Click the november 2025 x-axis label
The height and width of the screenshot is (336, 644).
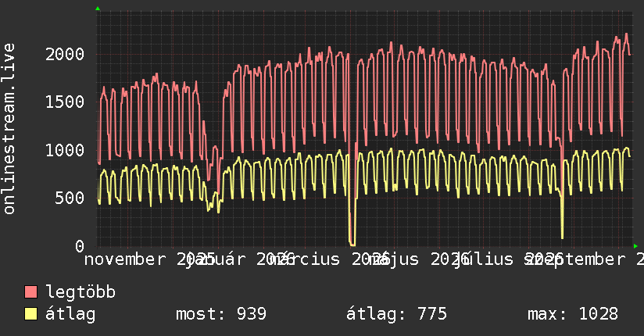point(150,259)
